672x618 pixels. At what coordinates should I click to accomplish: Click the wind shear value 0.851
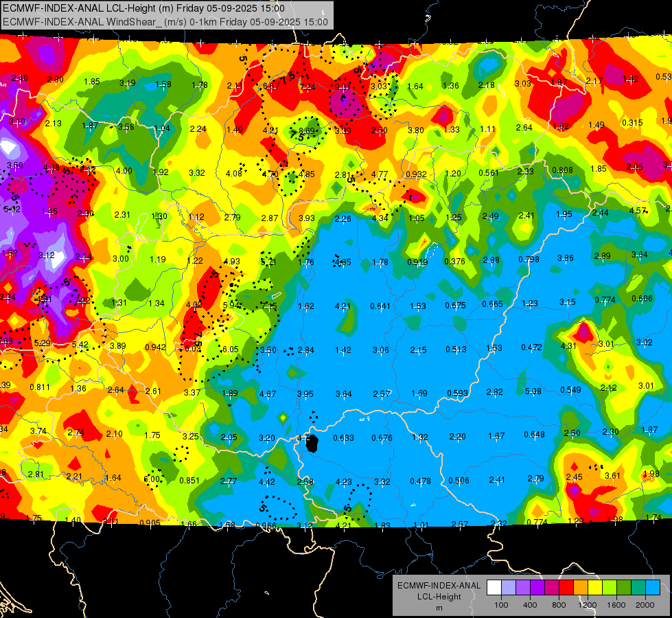(x=189, y=481)
